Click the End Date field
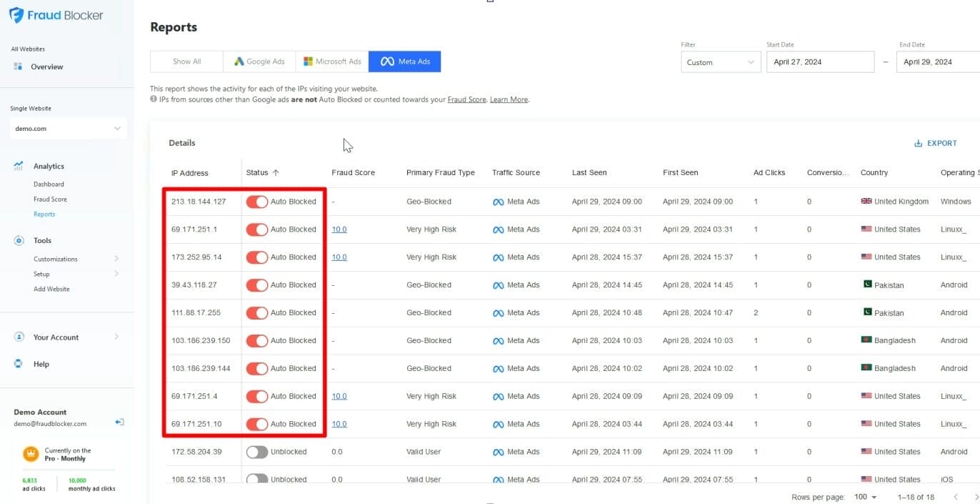Viewport: 980px width, 504px height. click(x=938, y=62)
